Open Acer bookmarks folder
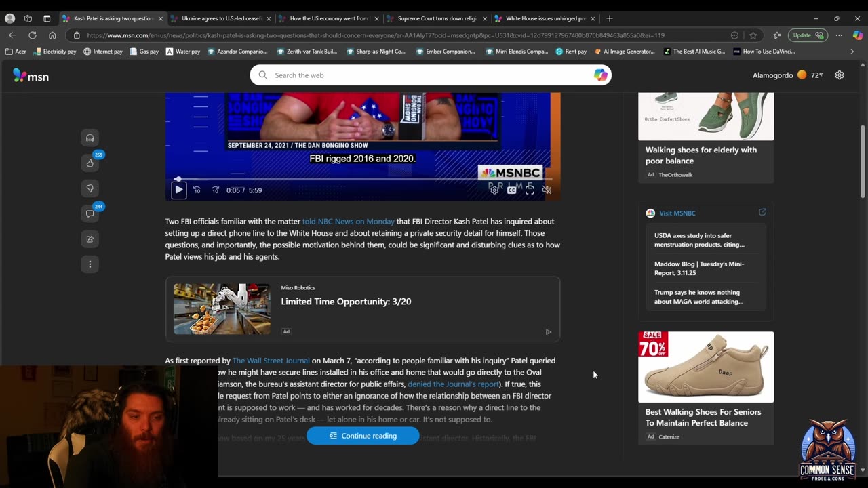This screenshot has width=868, height=488. 16,52
